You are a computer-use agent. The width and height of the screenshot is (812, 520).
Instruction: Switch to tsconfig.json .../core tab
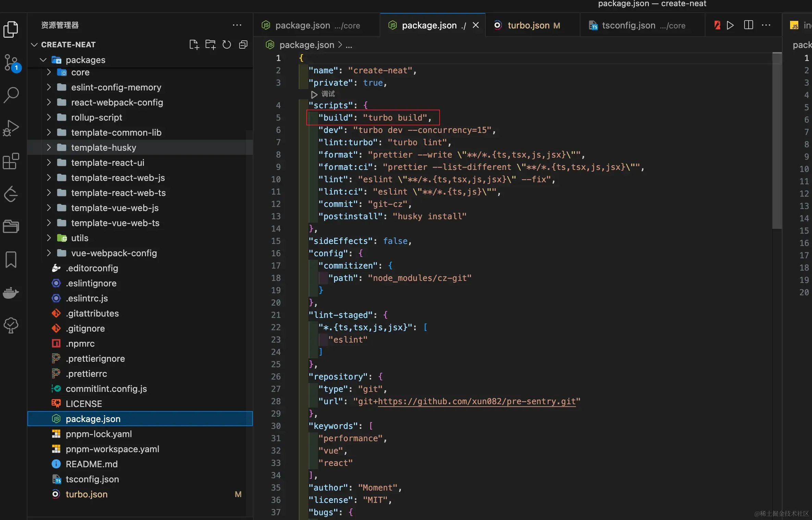click(642, 25)
